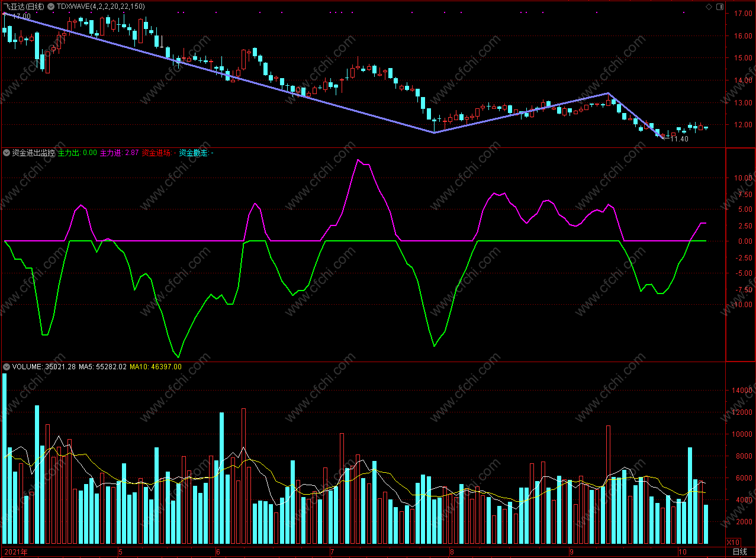Click month 5 on the time axis

(120, 551)
